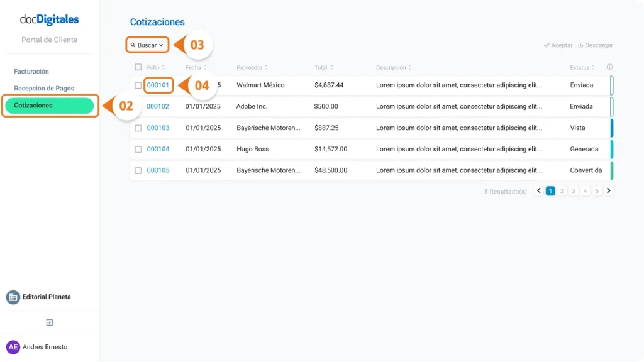This screenshot has width=644, height=362.
Task: Check the checkbox for folio 000102
Action: click(x=137, y=106)
